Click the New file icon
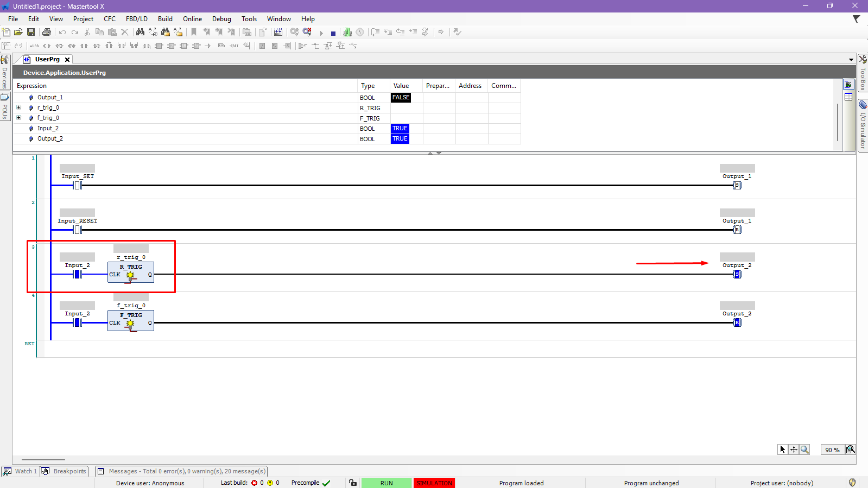The height and width of the screenshot is (488, 868). pyautogui.click(x=6, y=32)
